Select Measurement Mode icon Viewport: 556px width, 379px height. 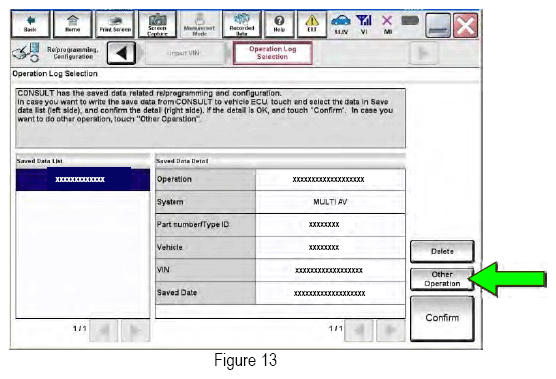(199, 24)
